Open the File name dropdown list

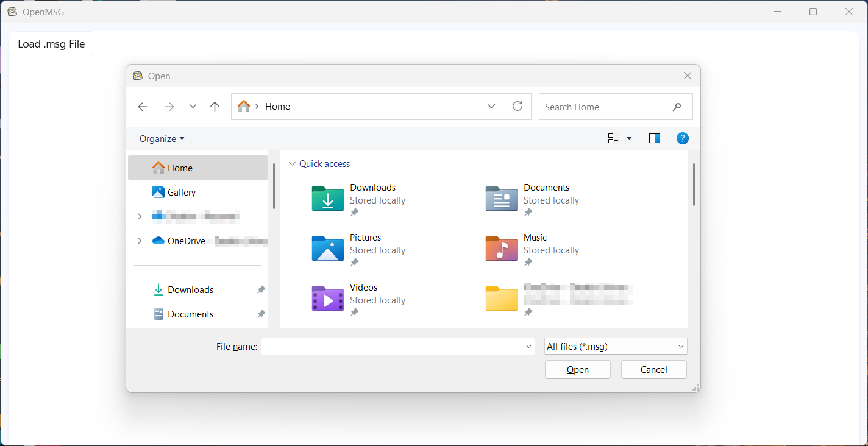coord(528,346)
